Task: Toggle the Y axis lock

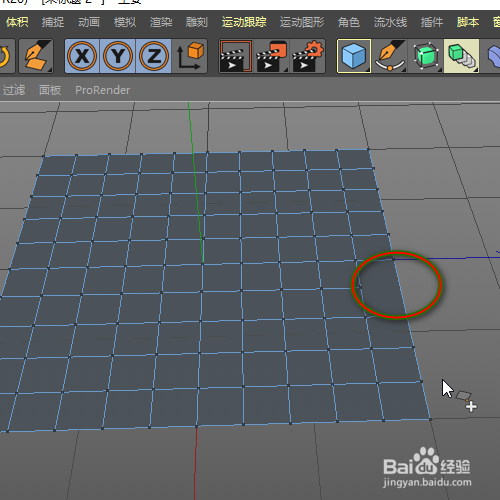Action: [118, 56]
